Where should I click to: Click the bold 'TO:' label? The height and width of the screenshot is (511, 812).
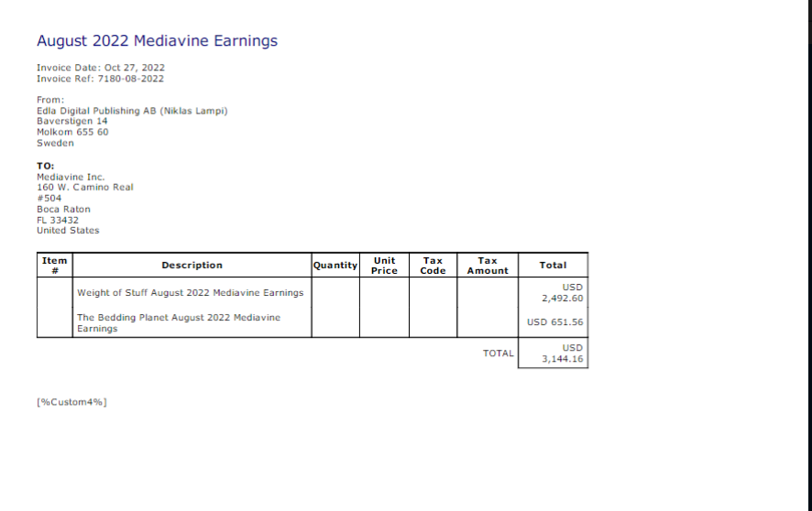pyautogui.click(x=45, y=166)
